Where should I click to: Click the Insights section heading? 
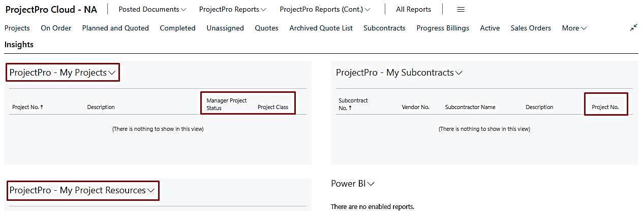[x=19, y=45]
